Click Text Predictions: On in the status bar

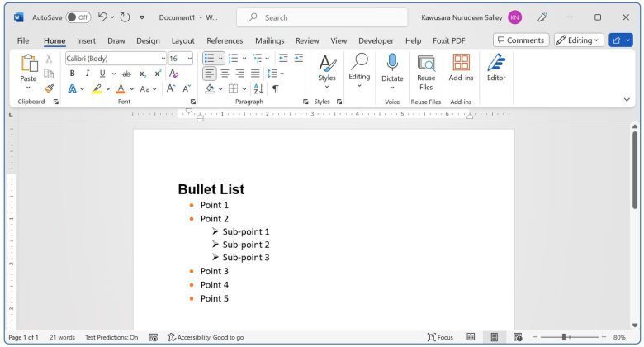(111, 337)
